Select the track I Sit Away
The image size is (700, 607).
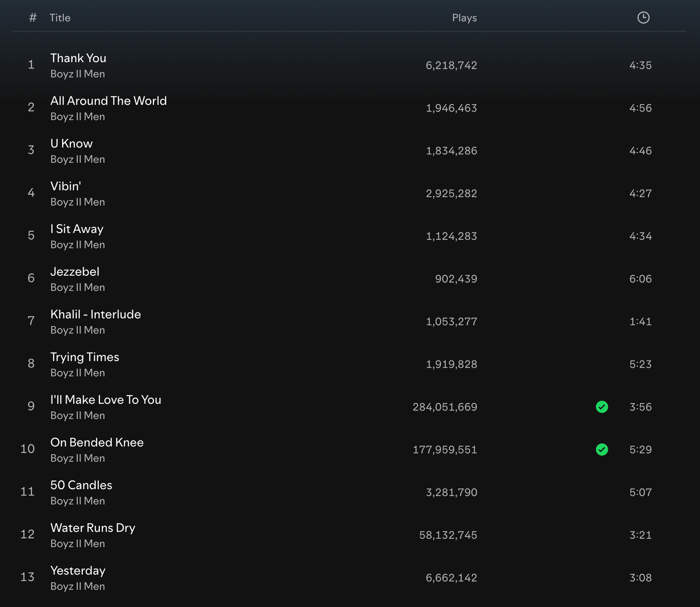click(77, 229)
